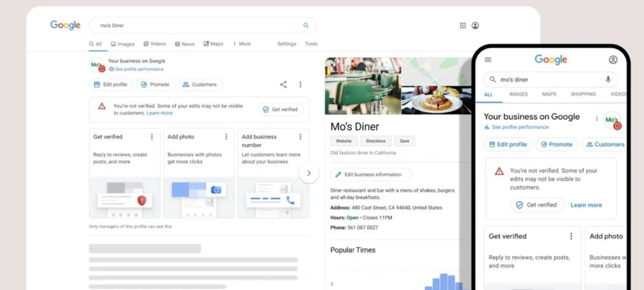Click the share icon on business panel
This screenshot has height=290, width=644.
[283, 84]
